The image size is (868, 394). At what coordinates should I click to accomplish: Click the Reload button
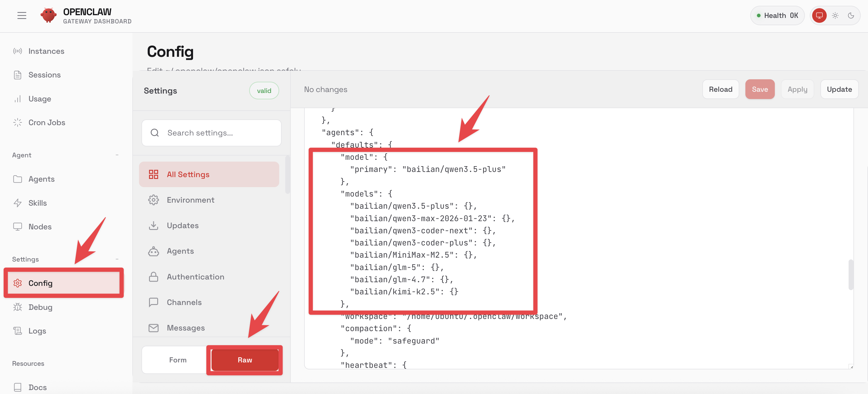[x=720, y=89]
